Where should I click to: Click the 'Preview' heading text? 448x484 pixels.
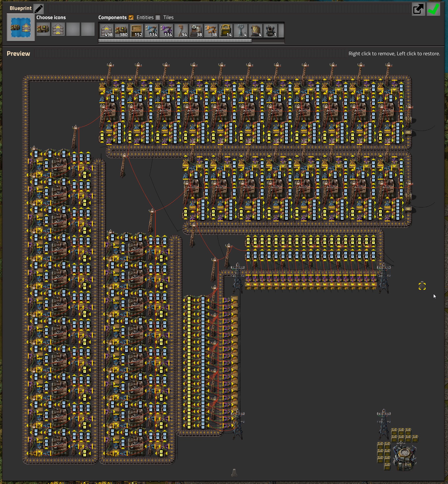(x=18, y=54)
